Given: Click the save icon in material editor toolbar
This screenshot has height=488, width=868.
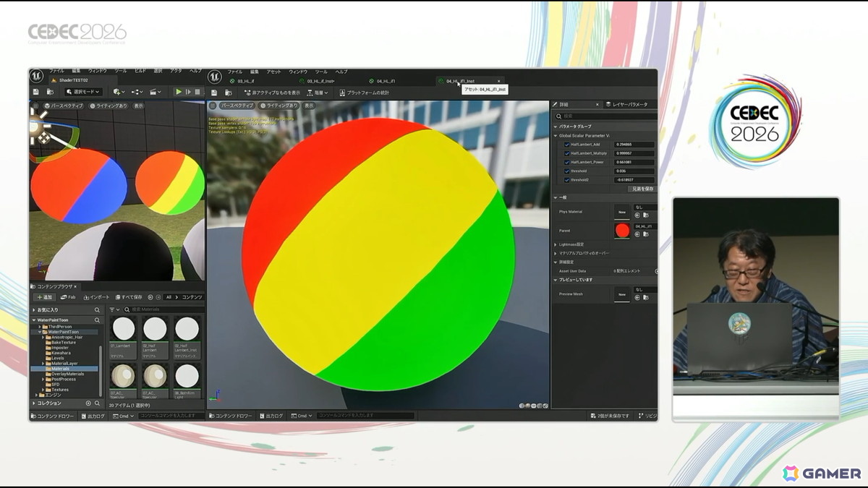Looking at the screenshot, I should click(214, 93).
